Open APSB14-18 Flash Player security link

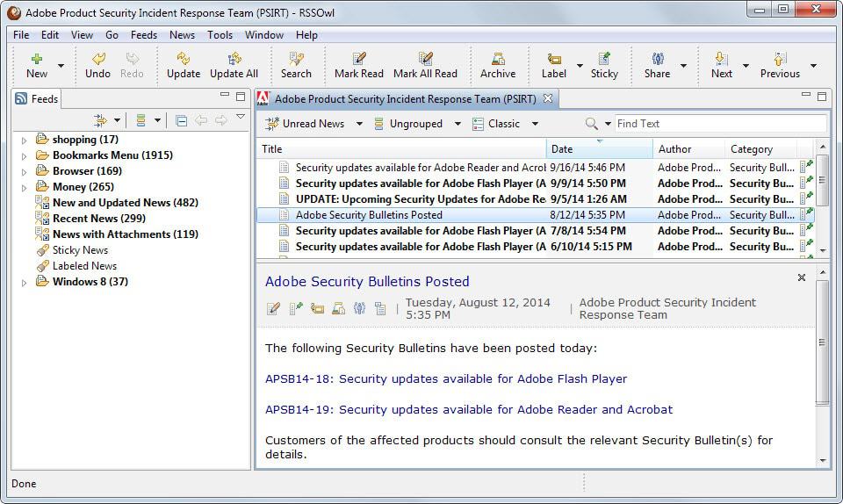point(446,378)
